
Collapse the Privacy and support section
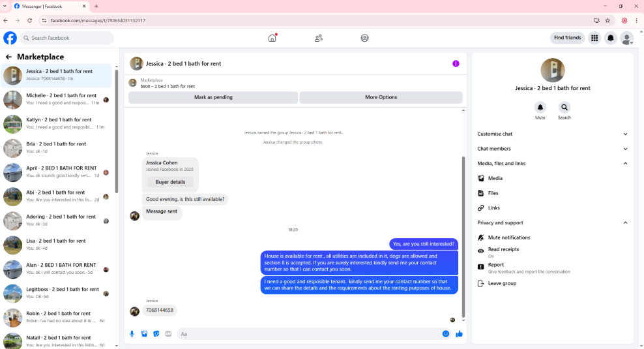552,223
